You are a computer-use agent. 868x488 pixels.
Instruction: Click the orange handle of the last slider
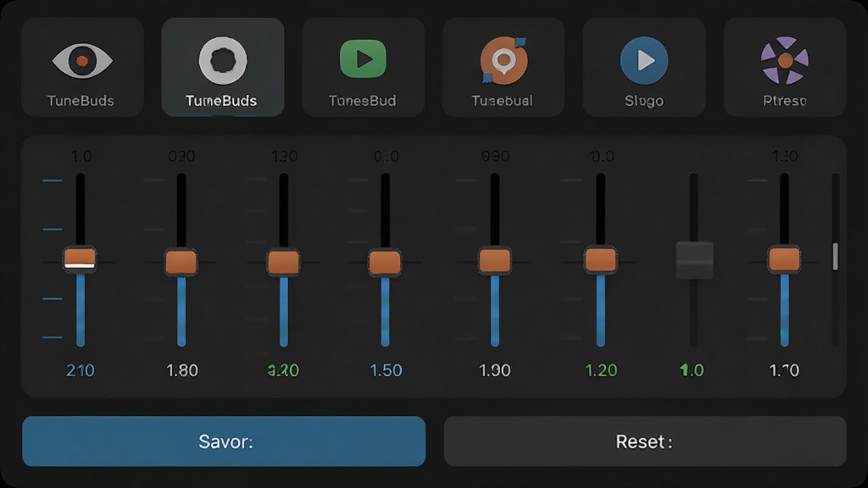point(784,259)
